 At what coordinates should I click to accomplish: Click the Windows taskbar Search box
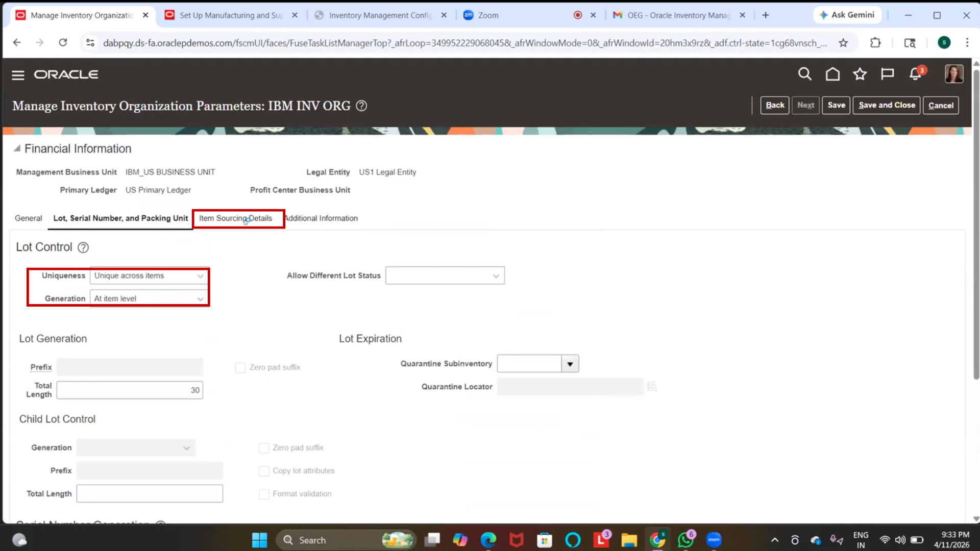(x=346, y=540)
